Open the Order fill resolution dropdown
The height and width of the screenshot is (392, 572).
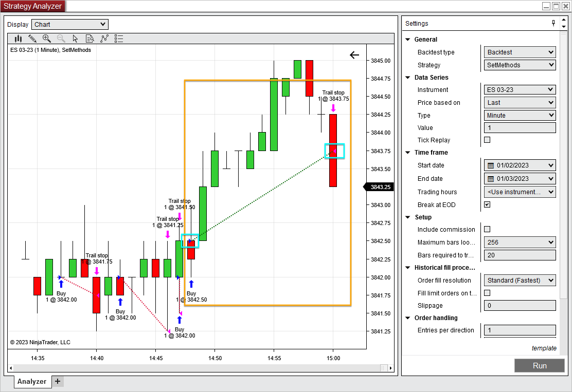tap(520, 280)
